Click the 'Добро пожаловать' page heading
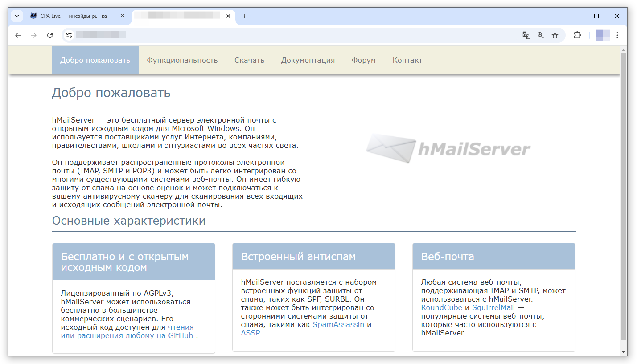 pyautogui.click(x=111, y=93)
